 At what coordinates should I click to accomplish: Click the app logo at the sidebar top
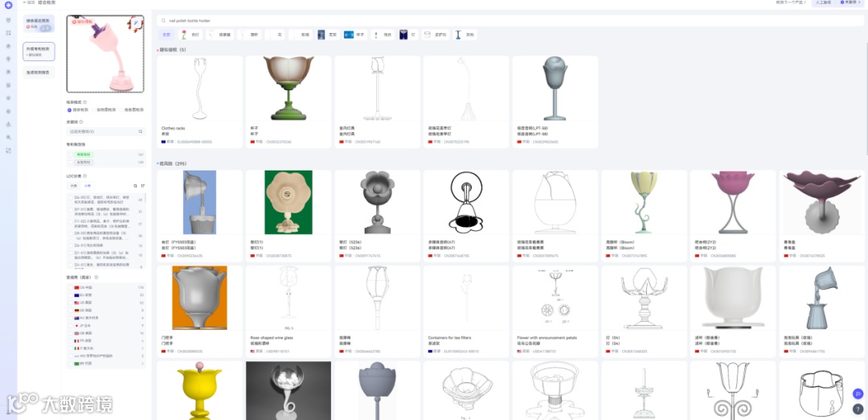click(x=8, y=6)
